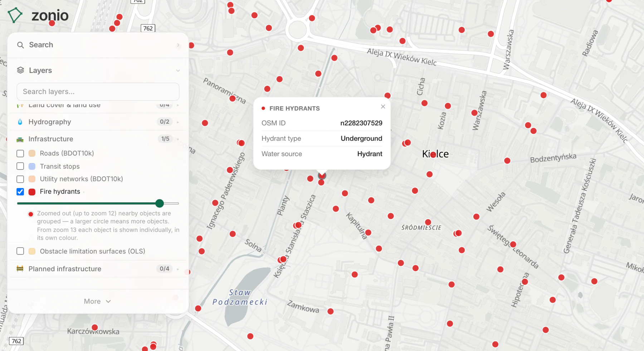Click the More button
644x351 pixels.
coord(97,301)
